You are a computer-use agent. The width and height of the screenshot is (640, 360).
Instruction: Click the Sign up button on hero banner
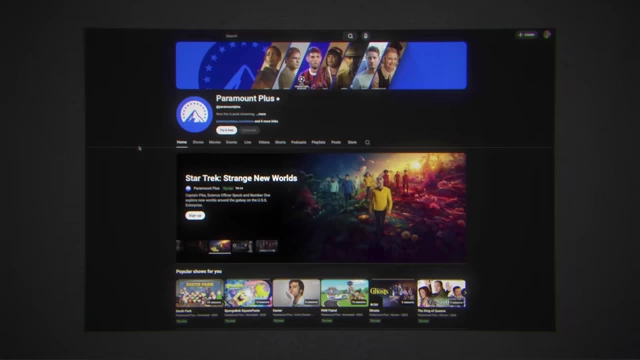[195, 216]
